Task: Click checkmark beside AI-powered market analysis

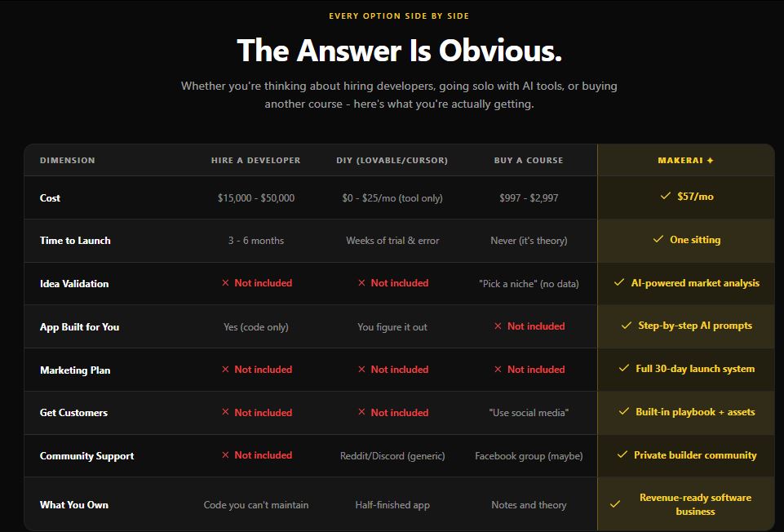Action: point(619,283)
